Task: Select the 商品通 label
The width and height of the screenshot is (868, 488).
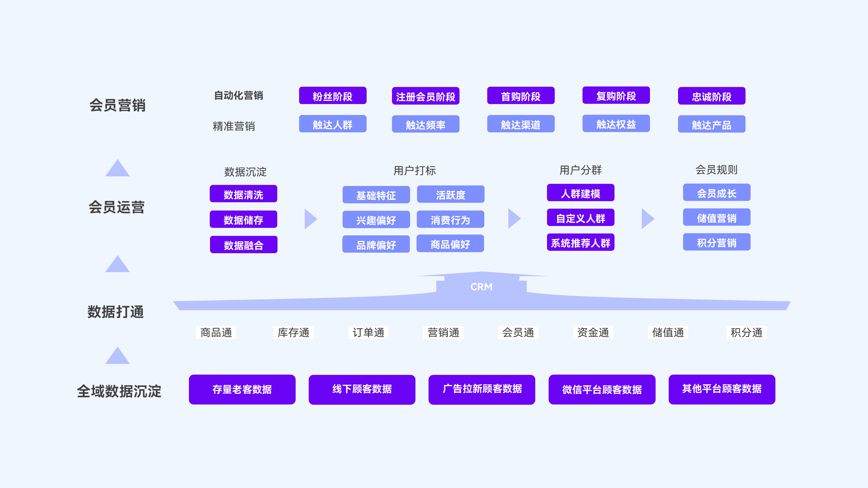Action: [x=216, y=333]
